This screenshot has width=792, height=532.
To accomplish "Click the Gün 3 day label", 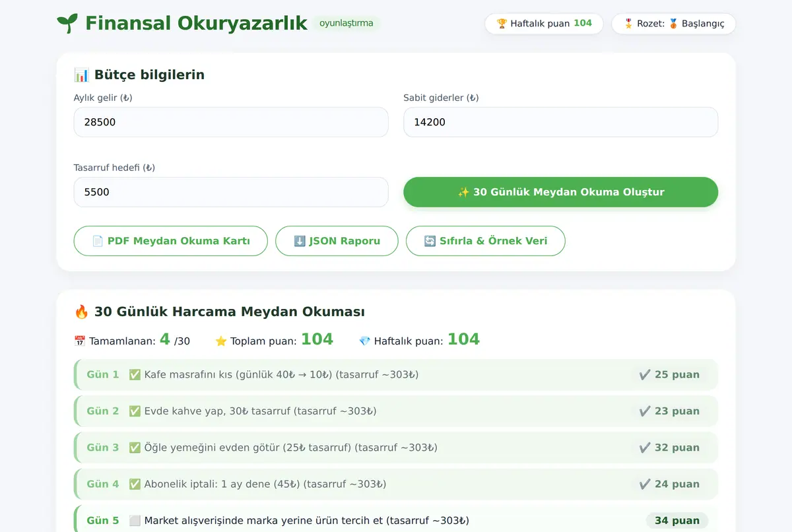I will 103,448.
